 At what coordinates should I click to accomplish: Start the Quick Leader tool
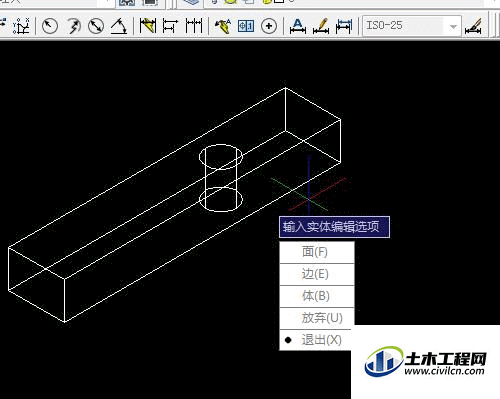[x=223, y=26]
